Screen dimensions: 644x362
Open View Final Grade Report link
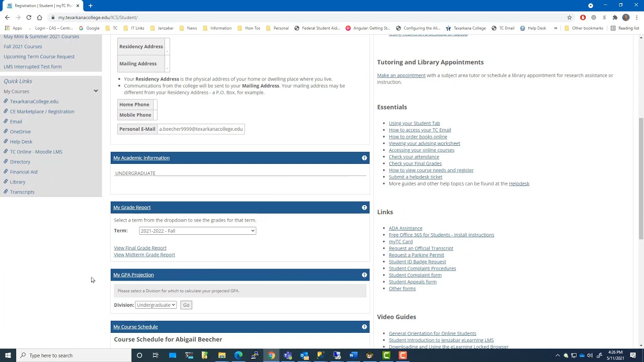tap(140, 248)
